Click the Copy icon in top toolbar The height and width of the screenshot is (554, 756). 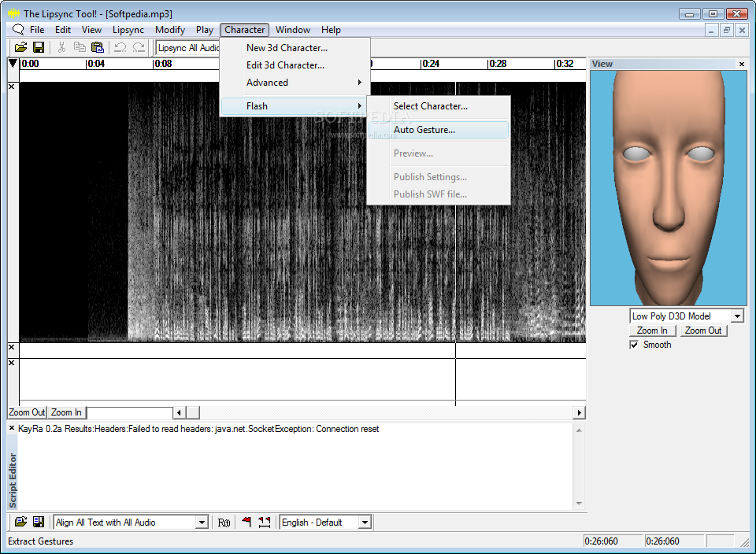tap(80, 47)
